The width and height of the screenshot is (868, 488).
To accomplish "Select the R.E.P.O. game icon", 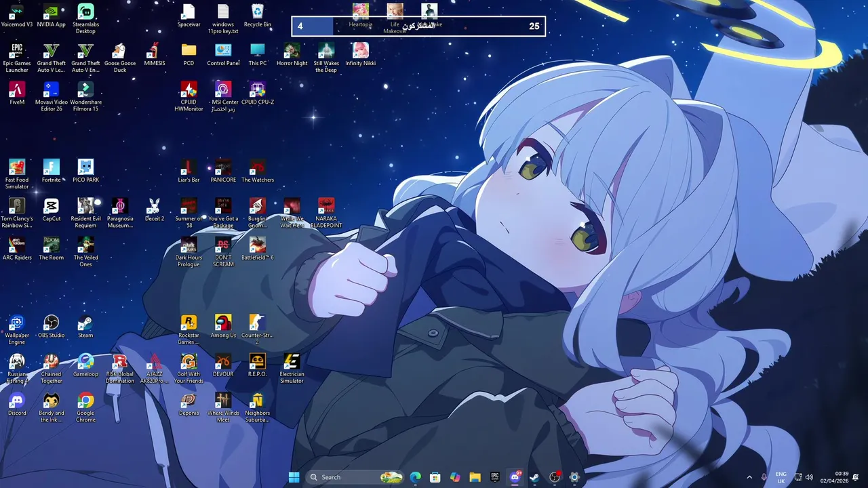I will (x=258, y=365).
